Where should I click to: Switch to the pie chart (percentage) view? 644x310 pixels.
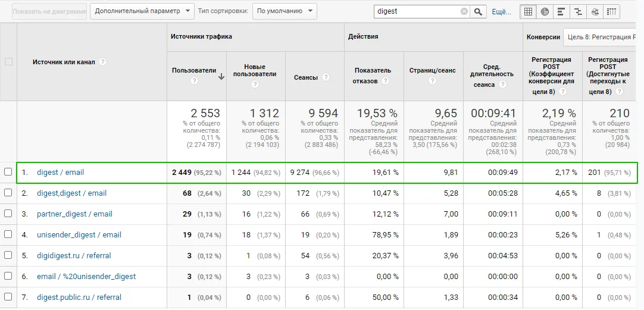point(545,11)
